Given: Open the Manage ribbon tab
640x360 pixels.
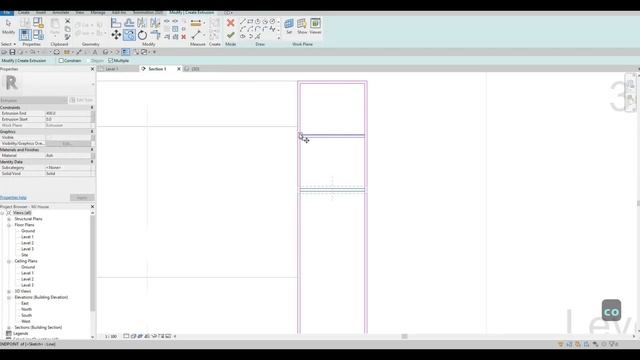Looking at the screenshot, I should 98,13.
